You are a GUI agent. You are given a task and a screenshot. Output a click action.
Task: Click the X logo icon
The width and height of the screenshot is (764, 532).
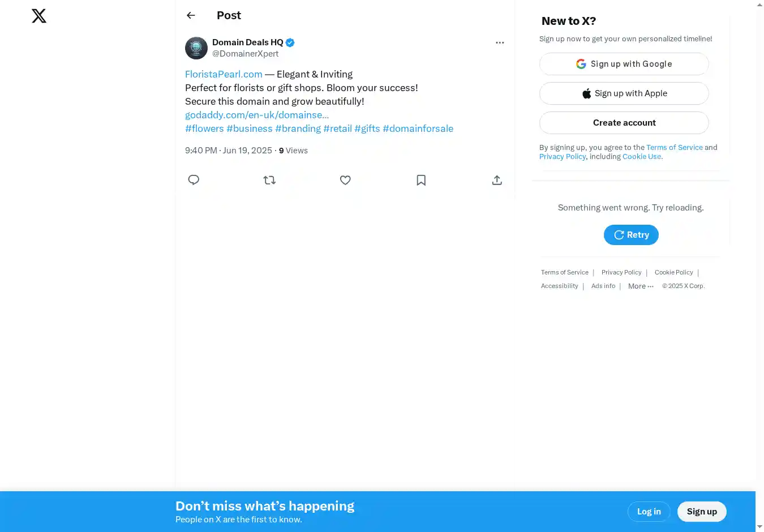[39, 16]
